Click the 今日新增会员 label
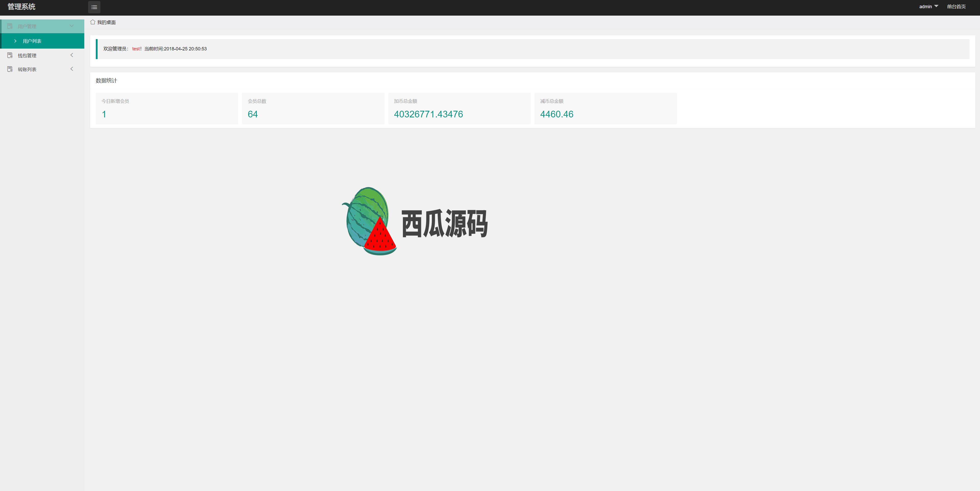Image resolution: width=980 pixels, height=491 pixels. click(x=115, y=101)
